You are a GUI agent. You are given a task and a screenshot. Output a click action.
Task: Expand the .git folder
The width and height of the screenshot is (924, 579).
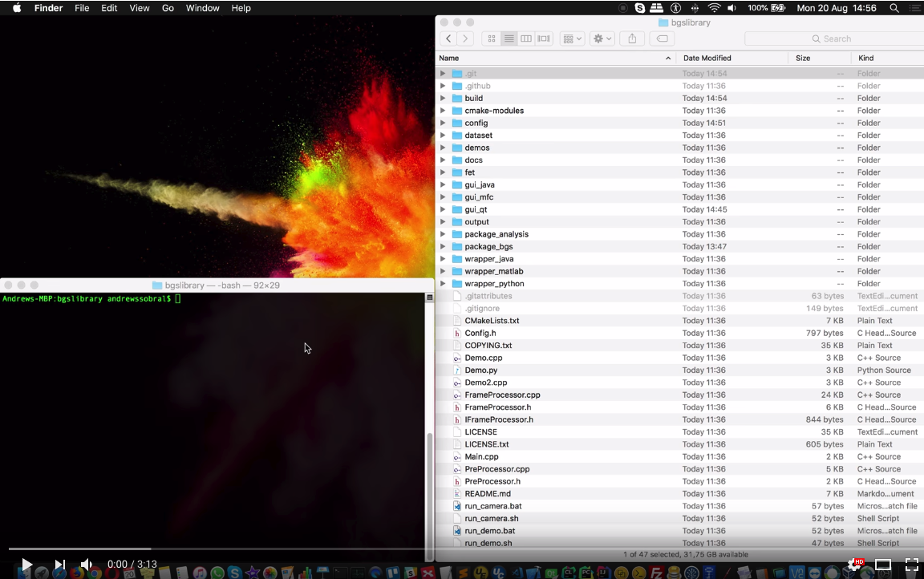coord(443,74)
